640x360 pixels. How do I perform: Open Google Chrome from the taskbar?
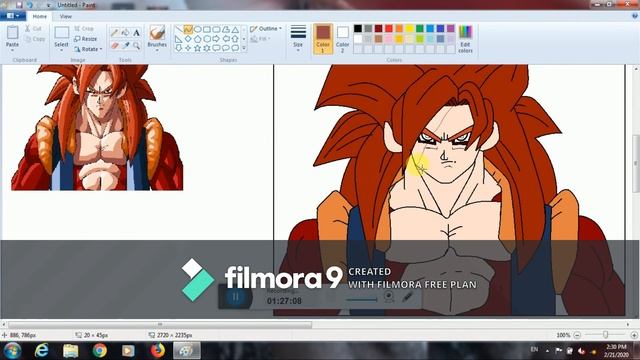coord(99,351)
